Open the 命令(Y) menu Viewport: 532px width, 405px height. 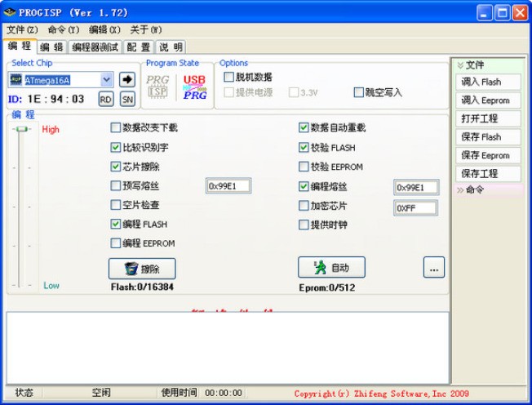(64, 30)
